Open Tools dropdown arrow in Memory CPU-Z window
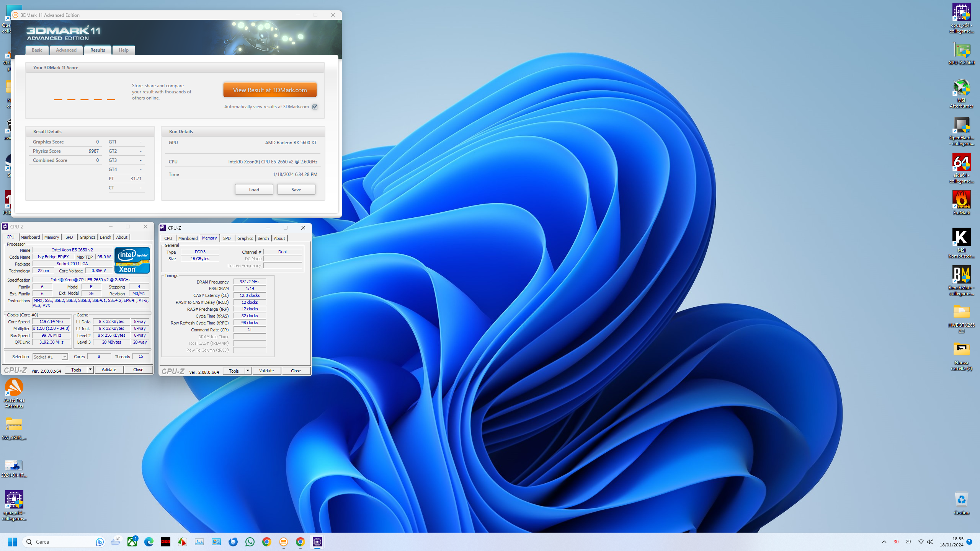 248,371
